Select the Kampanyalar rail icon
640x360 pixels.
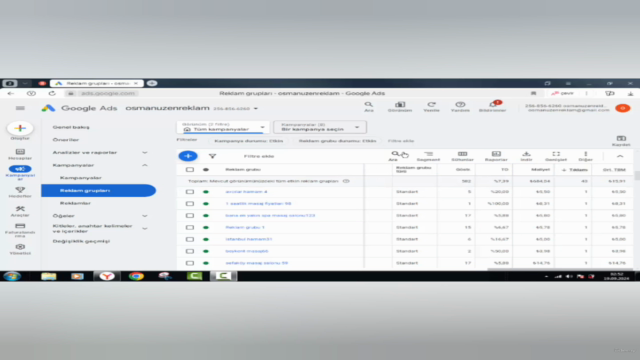point(20,169)
